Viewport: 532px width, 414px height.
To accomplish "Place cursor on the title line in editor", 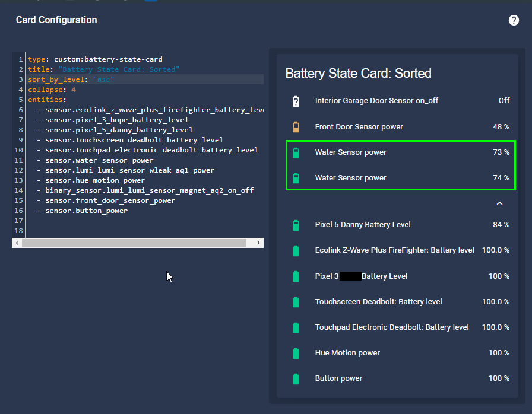I will coord(103,69).
